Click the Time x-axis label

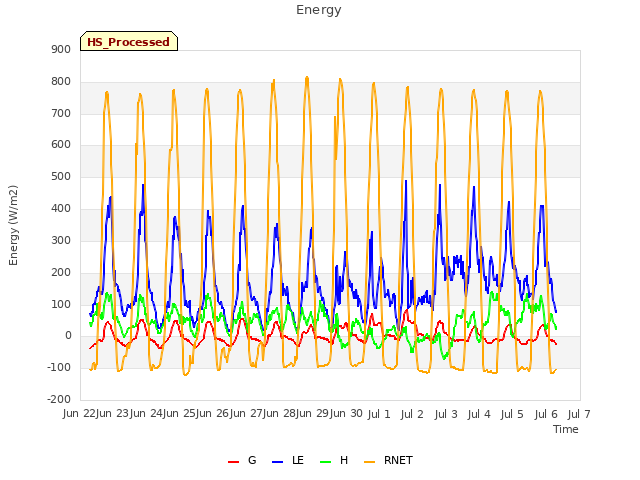566,429
